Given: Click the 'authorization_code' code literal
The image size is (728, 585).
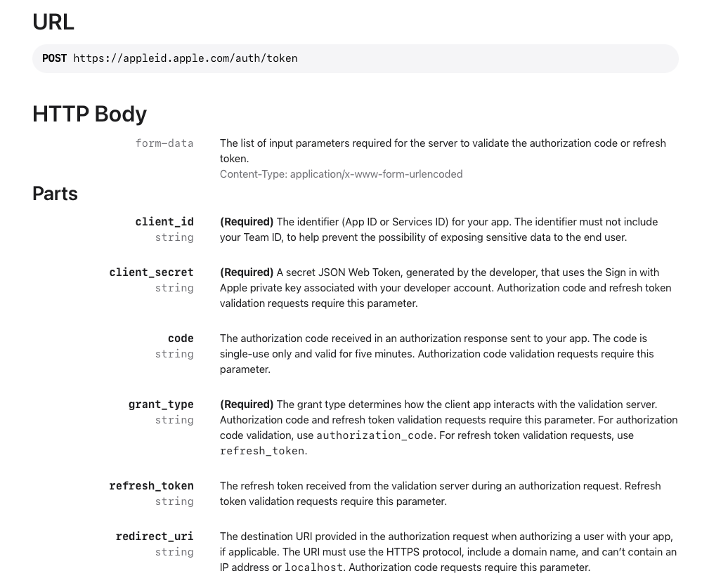Looking at the screenshot, I should point(375,435).
